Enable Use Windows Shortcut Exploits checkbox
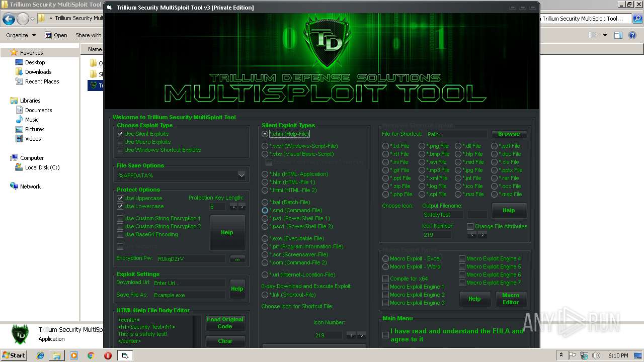Viewport: 644px width, 362px height. (x=120, y=150)
